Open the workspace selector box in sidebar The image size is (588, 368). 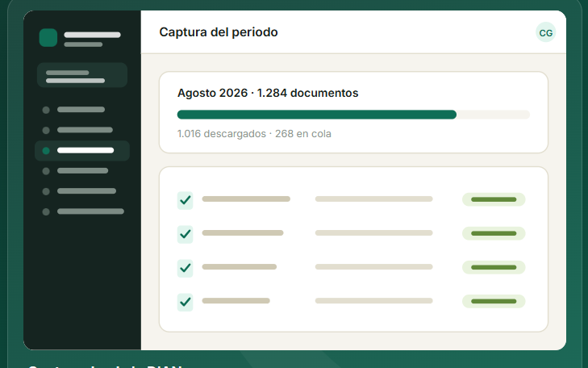82,75
